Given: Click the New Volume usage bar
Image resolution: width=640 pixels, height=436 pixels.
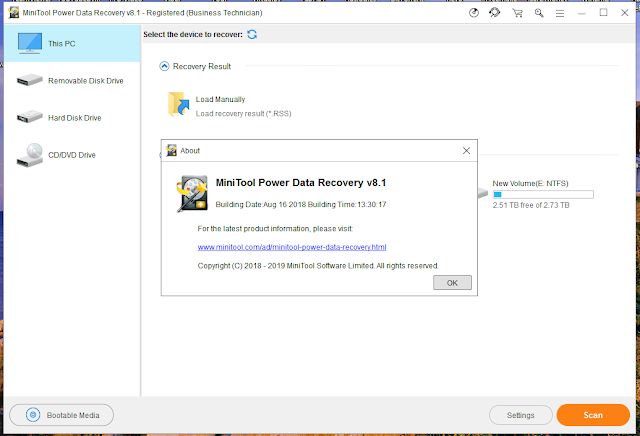Looking at the screenshot, I should pos(543,195).
